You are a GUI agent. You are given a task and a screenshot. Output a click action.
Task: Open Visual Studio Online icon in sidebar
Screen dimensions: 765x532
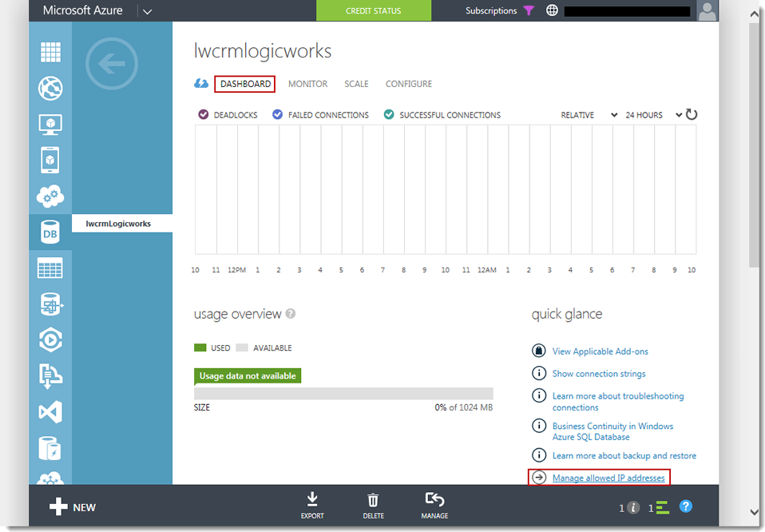[x=50, y=412]
